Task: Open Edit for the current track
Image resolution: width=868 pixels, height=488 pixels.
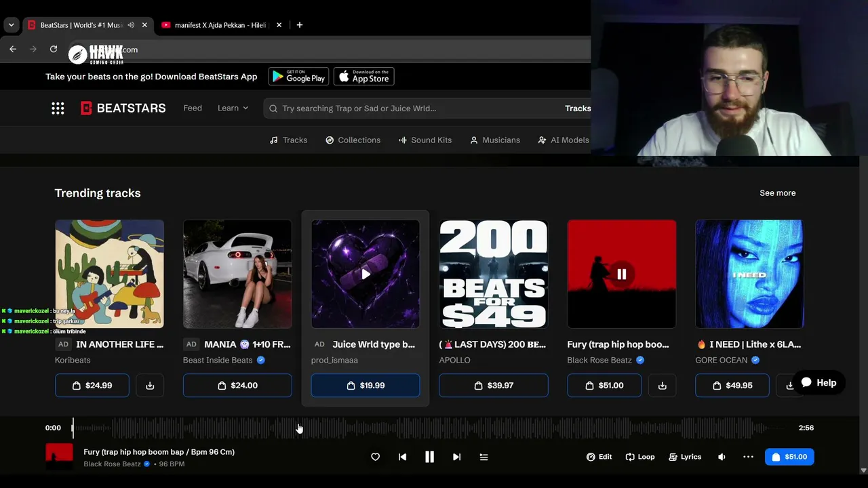Action: [x=599, y=457]
